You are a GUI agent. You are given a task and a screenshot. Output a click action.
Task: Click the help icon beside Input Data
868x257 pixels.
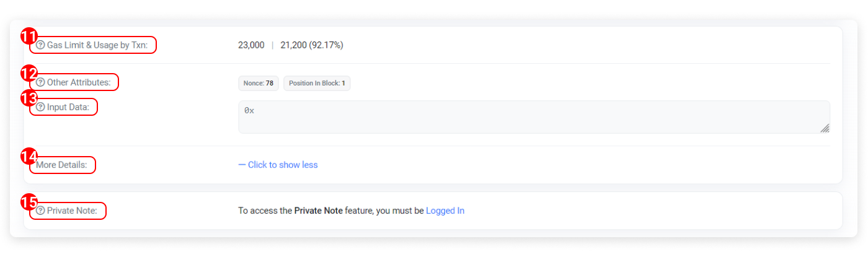pyautogui.click(x=40, y=107)
